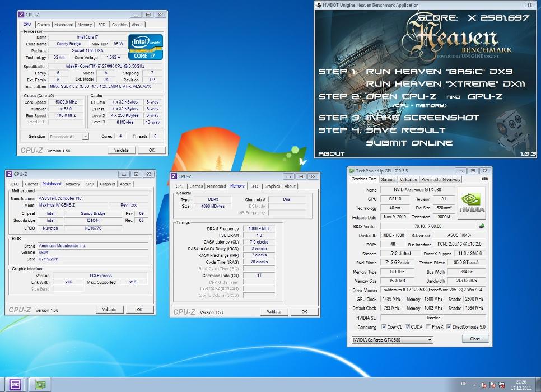Select CPU tab in CPU-Z Mainboard window
Viewport: 541px width, 392px height.
pyautogui.click(x=15, y=184)
